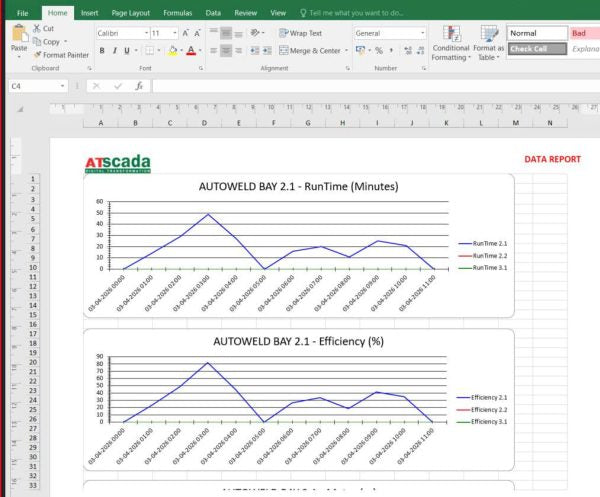Screen dimensions: 600x497
Task: Apply Comma Style icon
Action: (x=391, y=50)
